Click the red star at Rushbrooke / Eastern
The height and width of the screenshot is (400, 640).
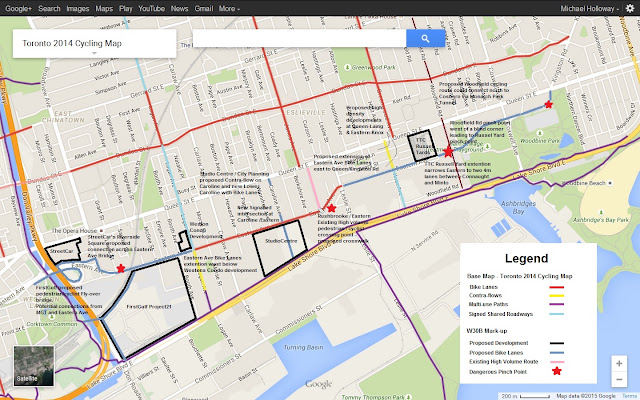click(x=331, y=208)
